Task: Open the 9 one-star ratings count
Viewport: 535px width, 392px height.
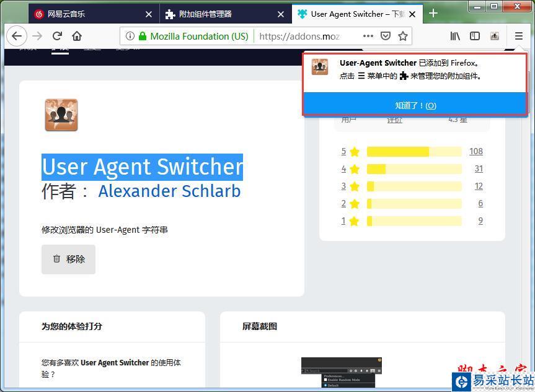Action: pyautogui.click(x=480, y=221)
